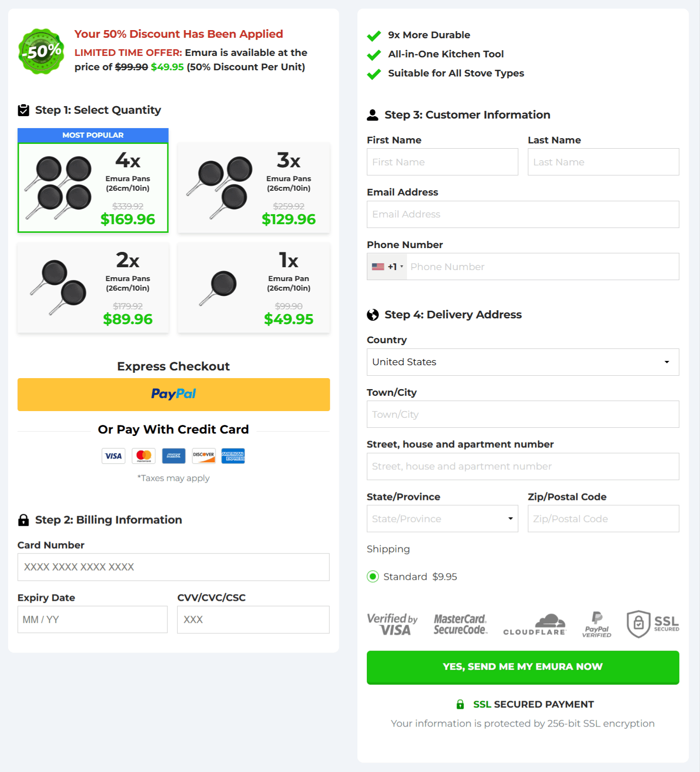Image resolution: width=700 pixels, height=772 pixels.
Task: Choose the 1x Emura Pan option
Action: [x=254, y=288]
